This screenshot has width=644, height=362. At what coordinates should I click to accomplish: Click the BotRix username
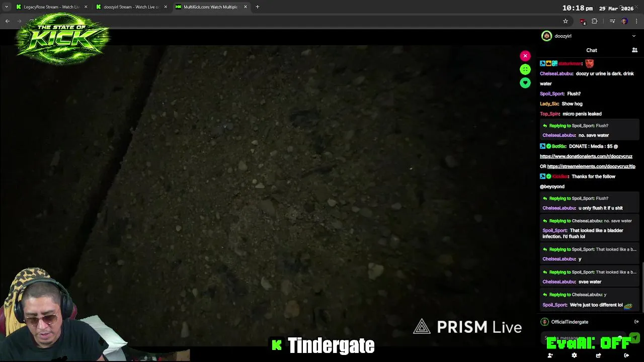pos(559,146)
